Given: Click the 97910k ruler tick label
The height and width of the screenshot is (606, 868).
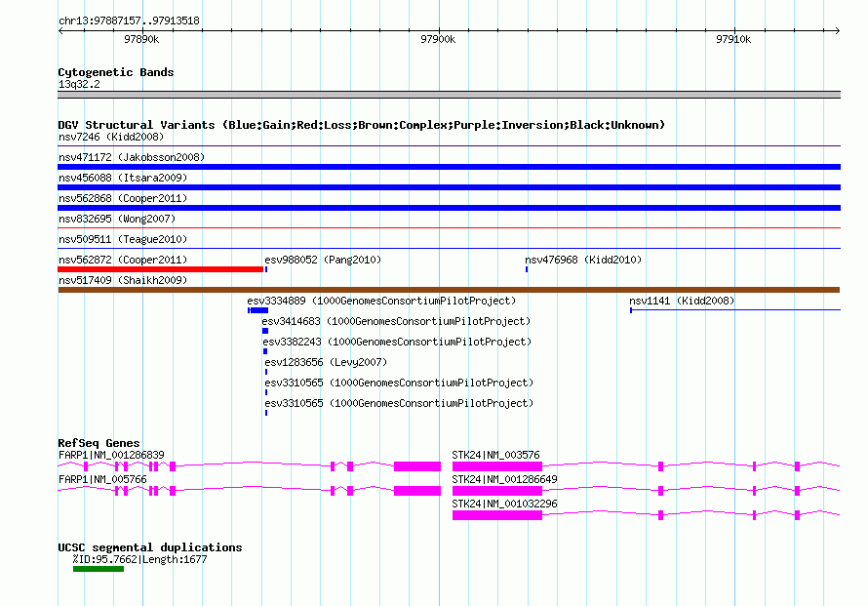Looking at the screenshot, I should coord(733,39).
